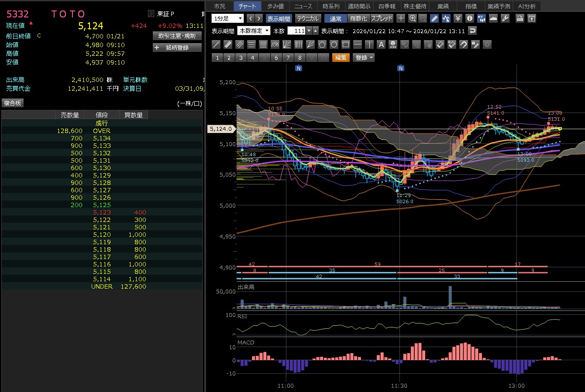Expand the 登録 dropdown button
Viewport: 585px width, 392px height.
364,58
